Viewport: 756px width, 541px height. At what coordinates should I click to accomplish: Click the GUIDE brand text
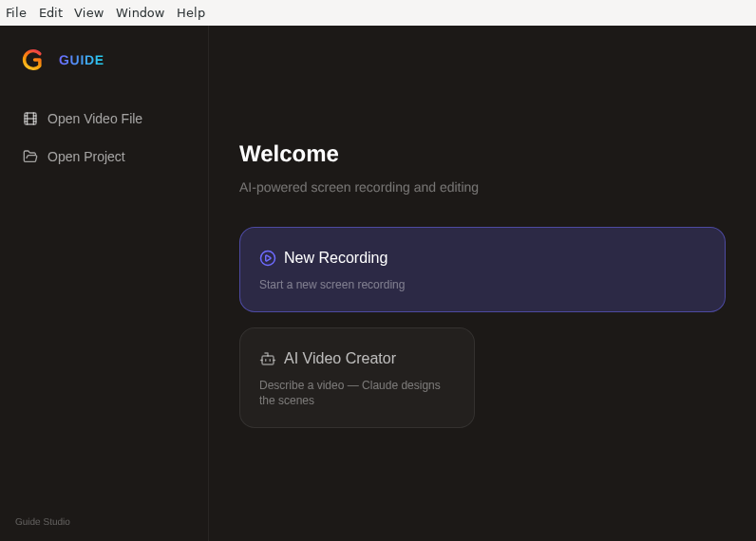click(81, 60)
